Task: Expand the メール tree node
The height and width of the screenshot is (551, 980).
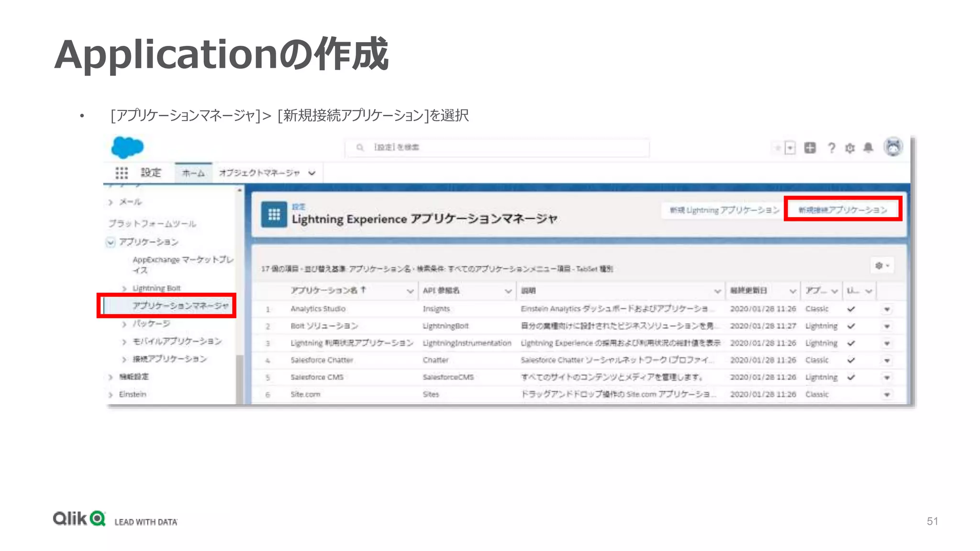Action: tap(111, 202)
